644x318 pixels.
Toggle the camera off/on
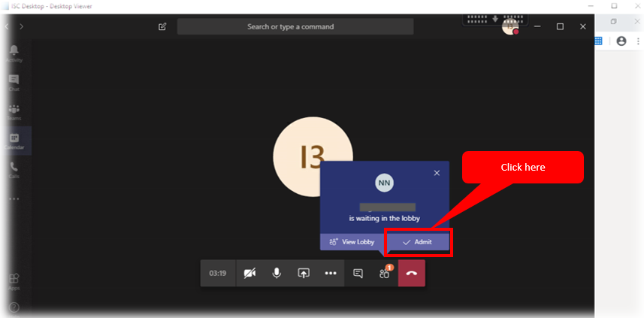[249, 273]
